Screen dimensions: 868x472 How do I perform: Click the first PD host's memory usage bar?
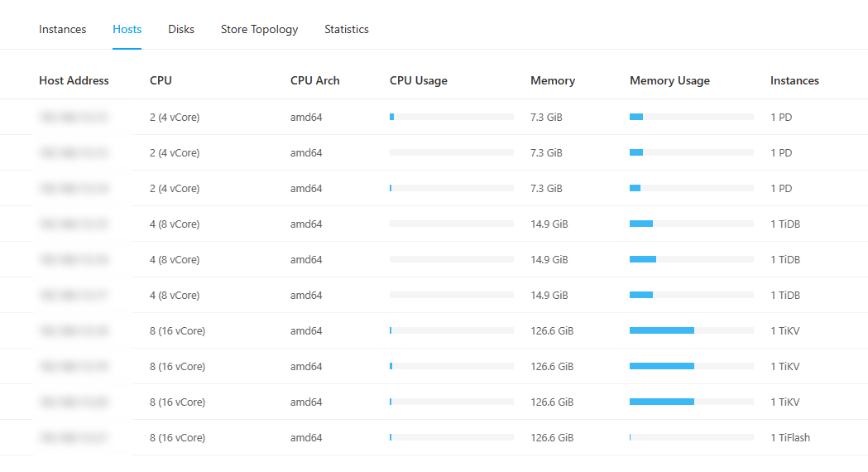click(691, 117)
